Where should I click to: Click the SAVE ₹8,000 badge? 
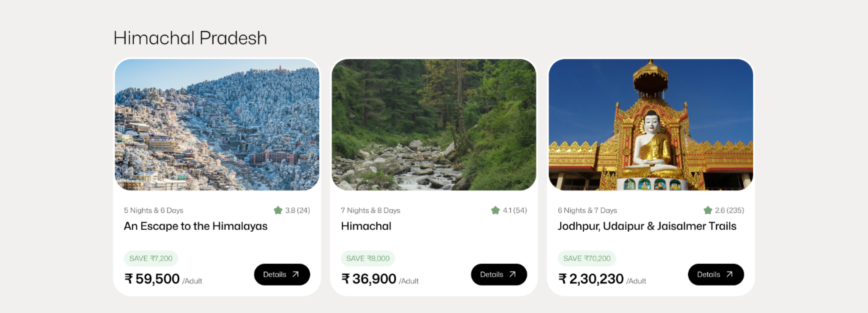click(x=368, y=258)
